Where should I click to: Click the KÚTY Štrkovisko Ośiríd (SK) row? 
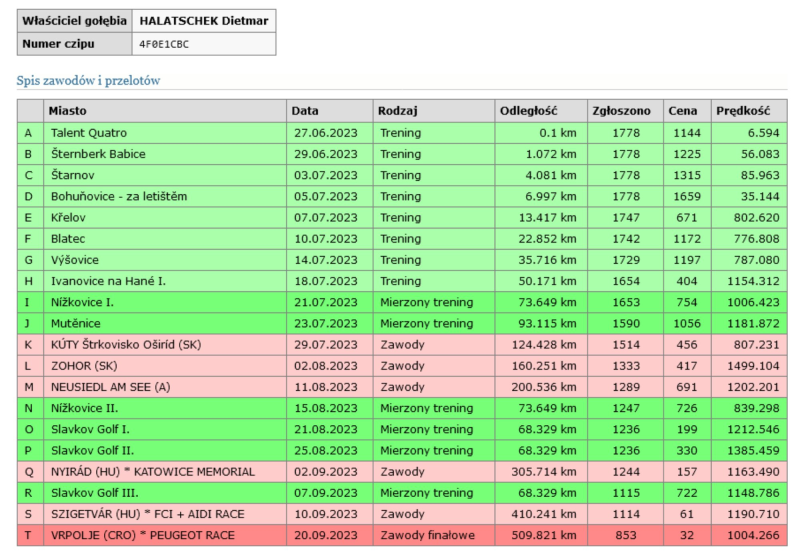(x=125, y=345)
